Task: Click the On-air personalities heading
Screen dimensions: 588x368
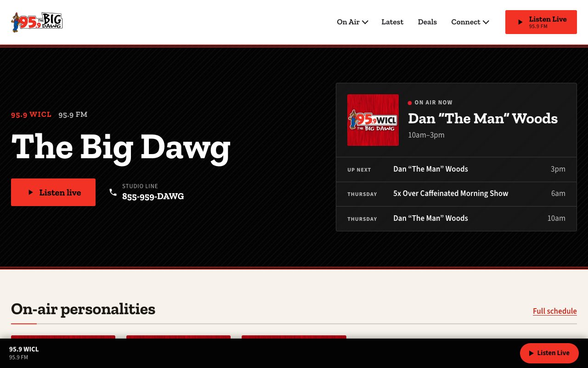Action: 83,309
